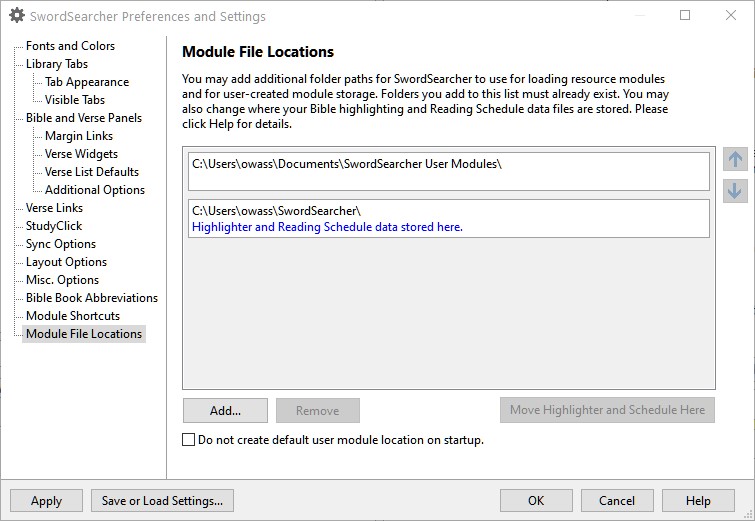Open Margin Links preferences
Viewport: 755px width, 521px height.
[x=79, y=136]
